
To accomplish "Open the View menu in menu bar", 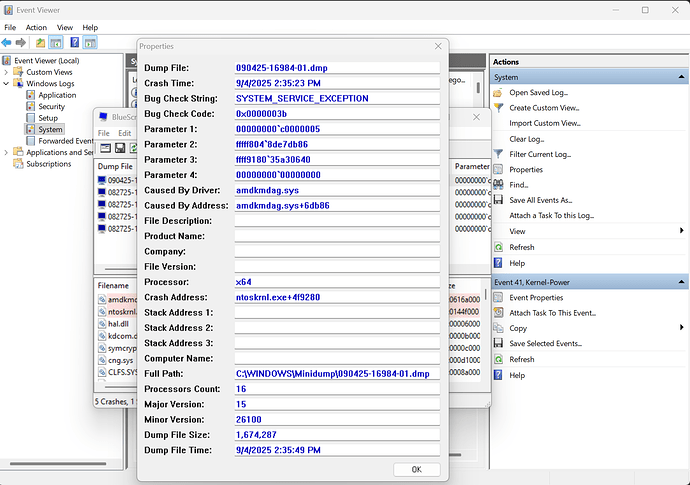I will click(x=65, y=27).
